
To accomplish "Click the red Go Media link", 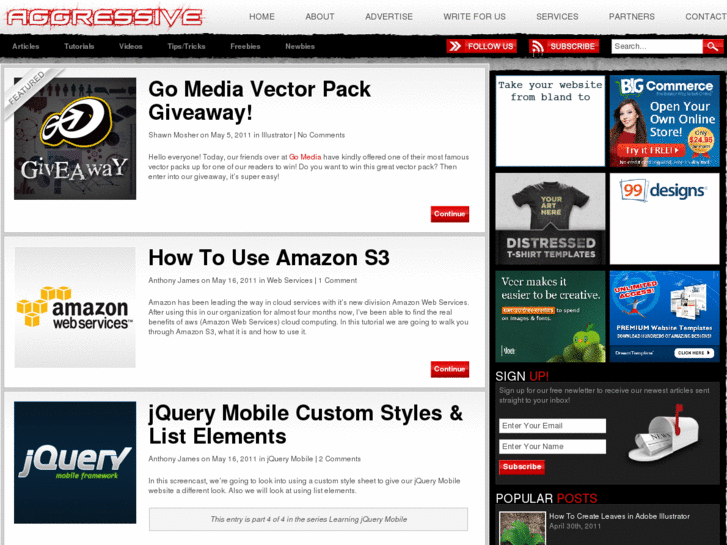I will click(305, 157).
